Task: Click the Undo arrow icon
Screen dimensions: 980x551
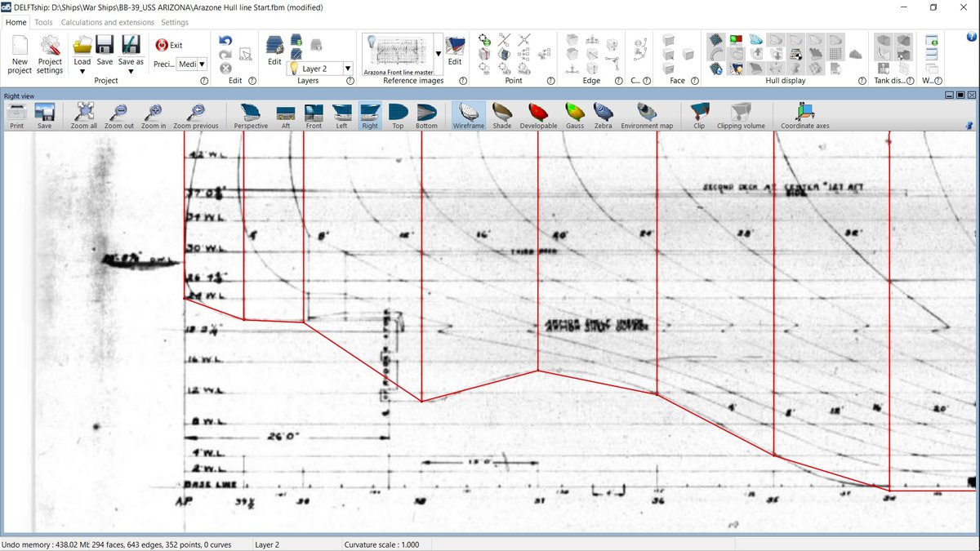Action: tap(225, 41)
